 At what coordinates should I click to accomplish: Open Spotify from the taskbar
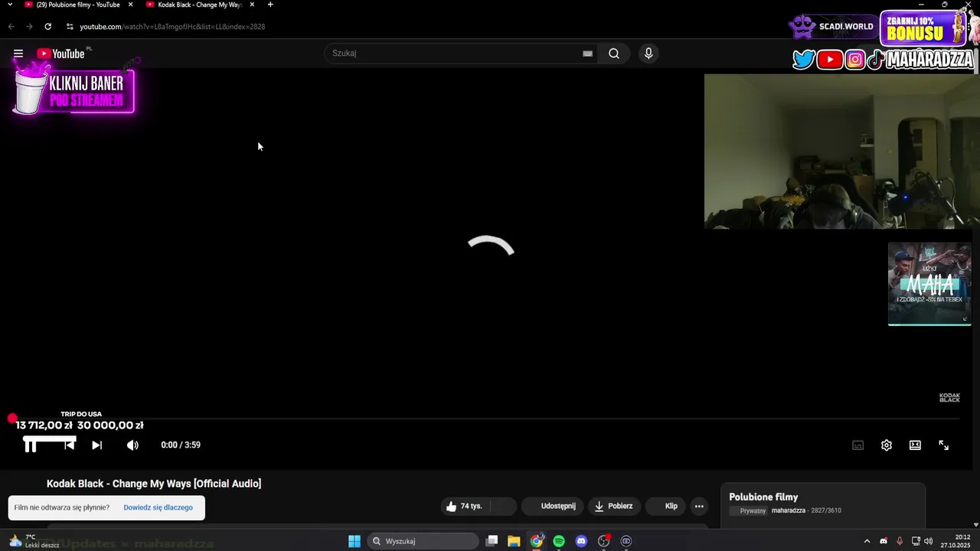pyautogui.click(x=559, y=541)
